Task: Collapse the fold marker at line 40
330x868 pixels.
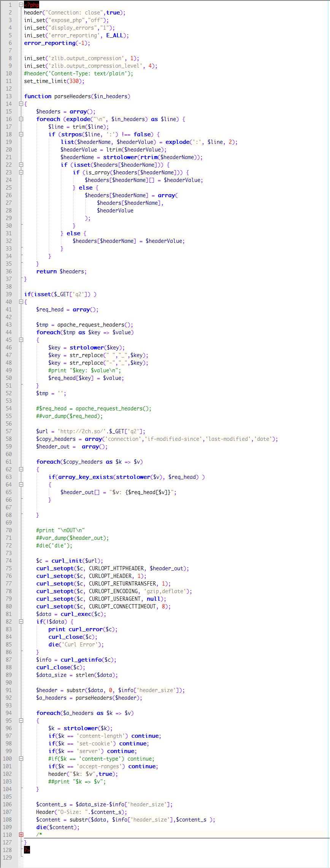Action: tap(21, 302)
